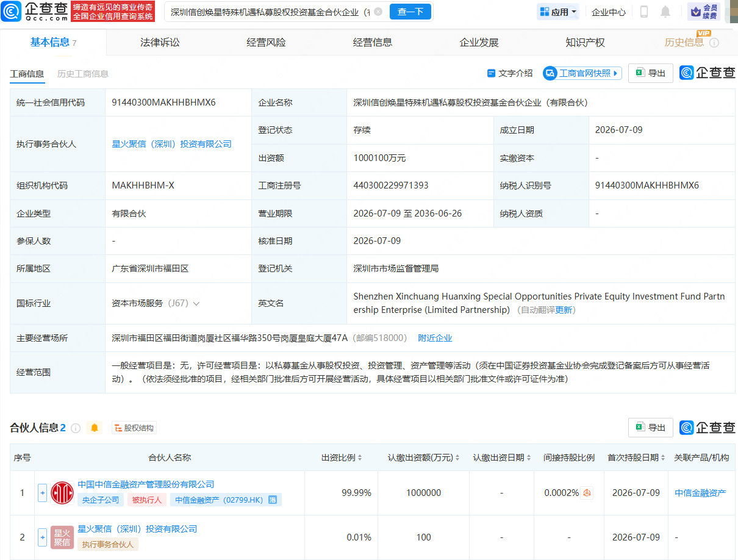The height and width of the screenshot is (560, 738).
Task: Click the 会员续费 crown badge
Action: tap(703, 12)
